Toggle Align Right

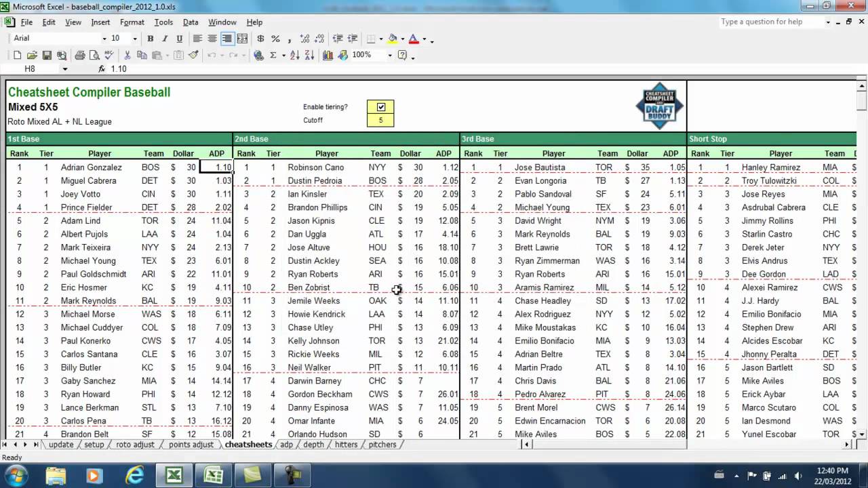227,39
